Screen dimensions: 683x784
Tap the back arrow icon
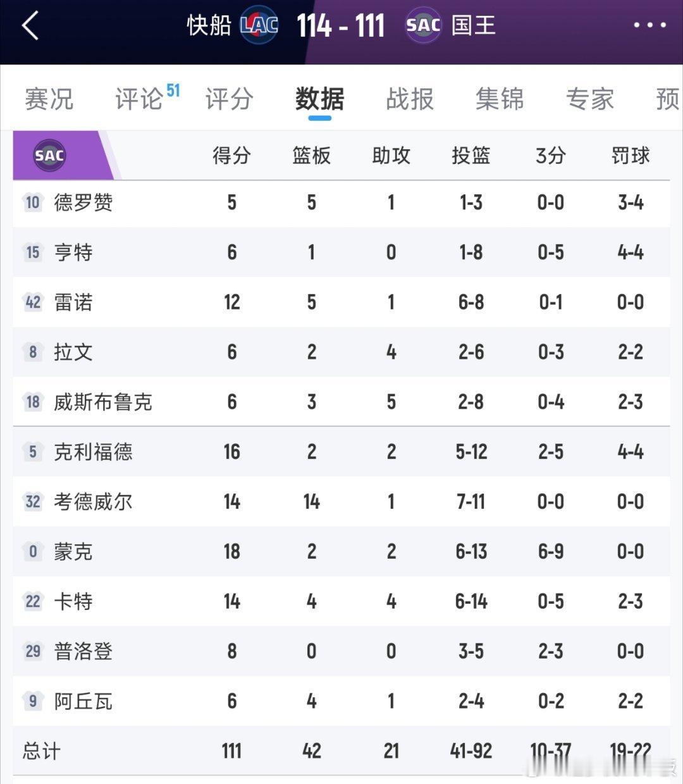coord(30,27)
